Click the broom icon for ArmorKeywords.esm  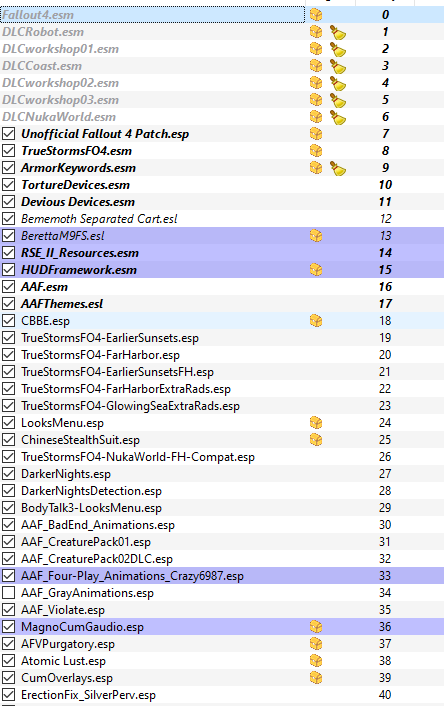338,168
